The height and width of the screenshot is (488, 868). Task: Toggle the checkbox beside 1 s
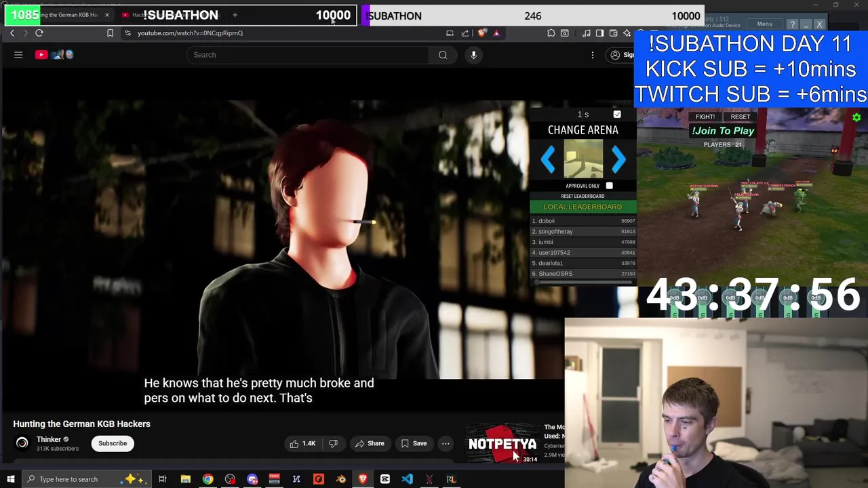click(617, 115)
